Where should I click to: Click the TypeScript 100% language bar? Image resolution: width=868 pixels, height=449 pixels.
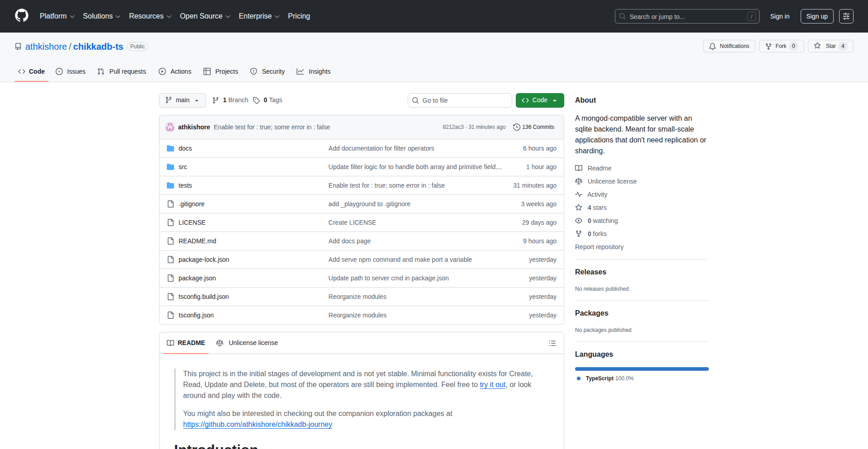tap(641, 369)
